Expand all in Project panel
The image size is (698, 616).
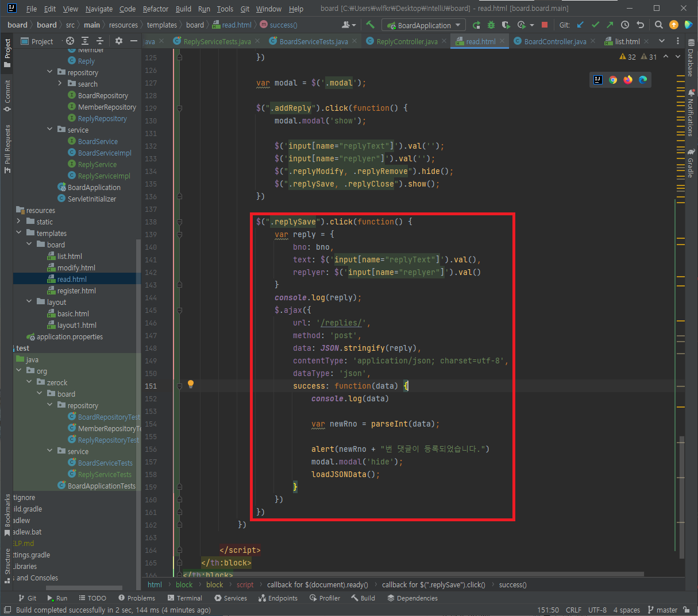coord(85,41)
